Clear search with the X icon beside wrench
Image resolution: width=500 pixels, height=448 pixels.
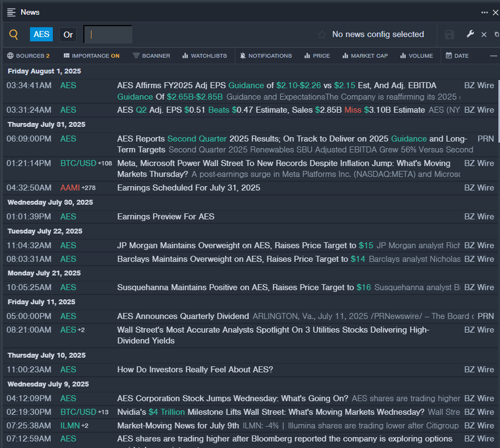click(x=484, y=34)
